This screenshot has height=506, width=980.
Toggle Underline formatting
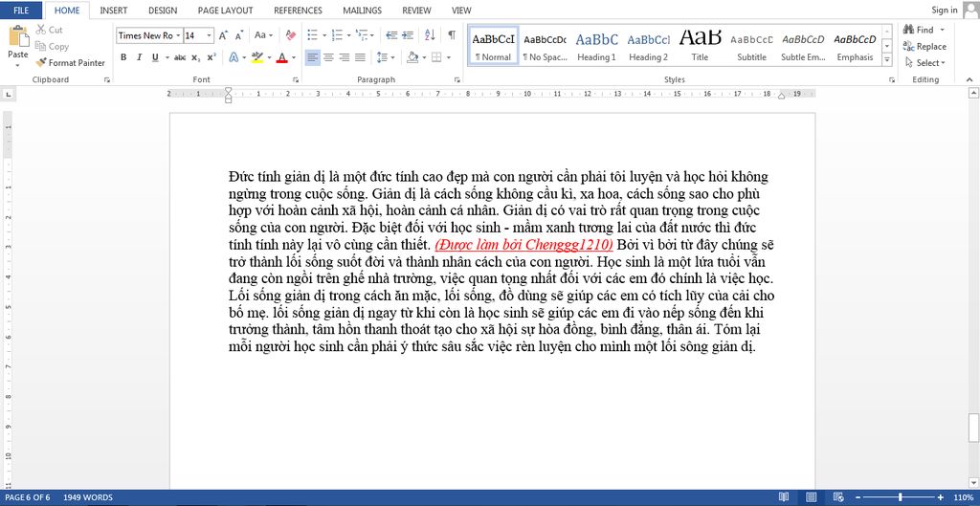click(154, 57)
